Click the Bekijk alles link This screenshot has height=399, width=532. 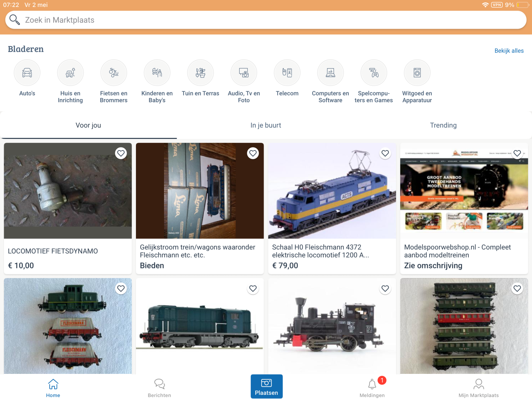coord(509,51)
